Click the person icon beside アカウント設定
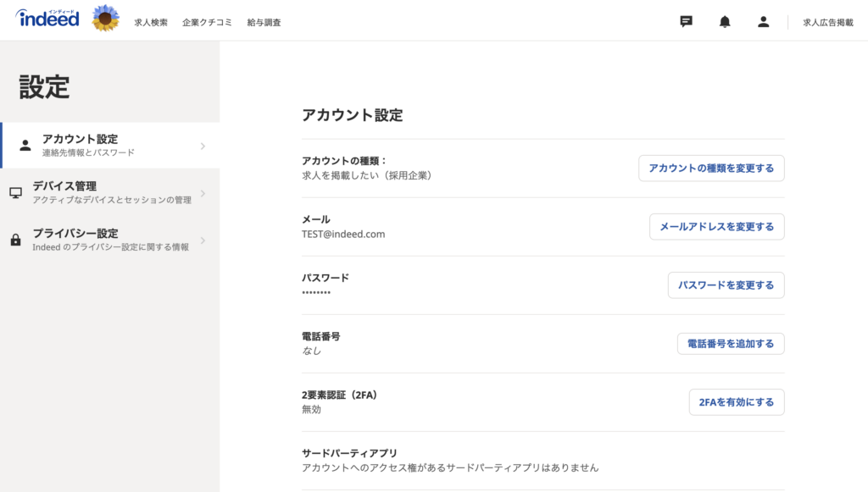The image size is (868, 492). (x=25, y=145)
